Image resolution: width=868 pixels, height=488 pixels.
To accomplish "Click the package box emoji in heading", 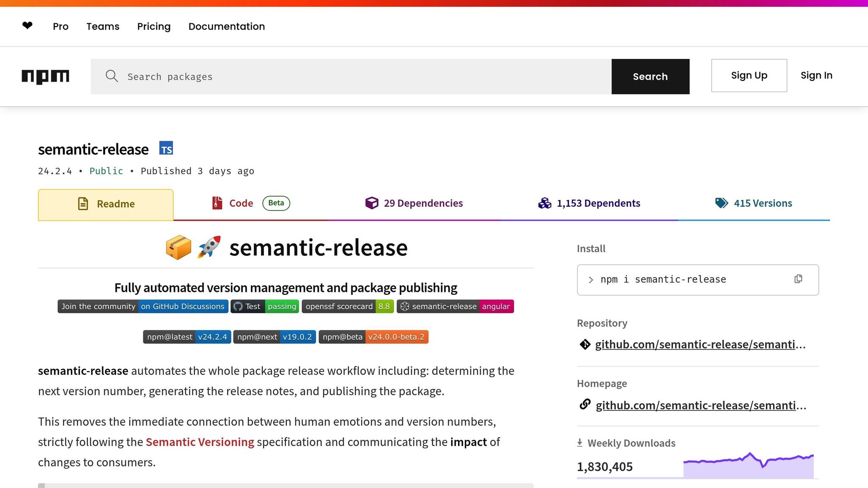I will click(x=178, y=247).
